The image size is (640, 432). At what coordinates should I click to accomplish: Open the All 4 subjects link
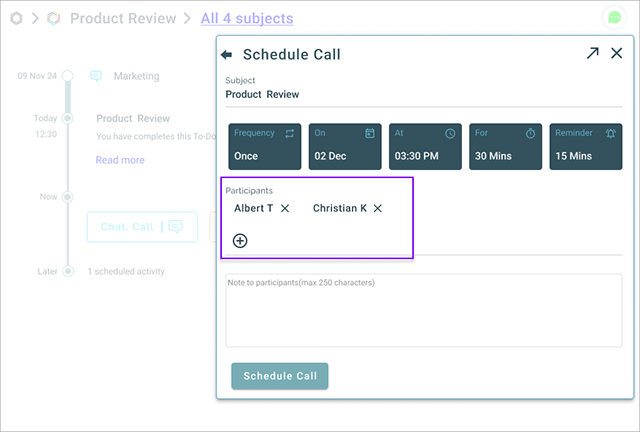pyautogui.click(x=247, y=18)
